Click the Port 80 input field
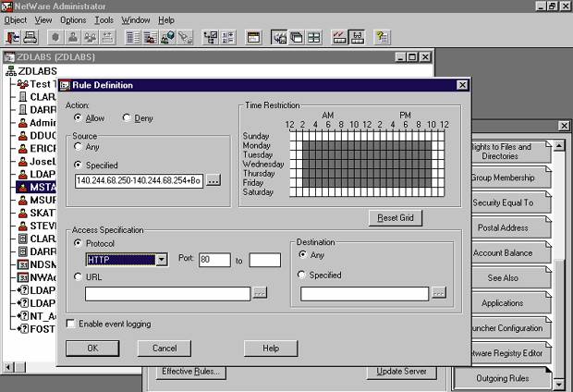The image size is (573, 392). [214, 261]
